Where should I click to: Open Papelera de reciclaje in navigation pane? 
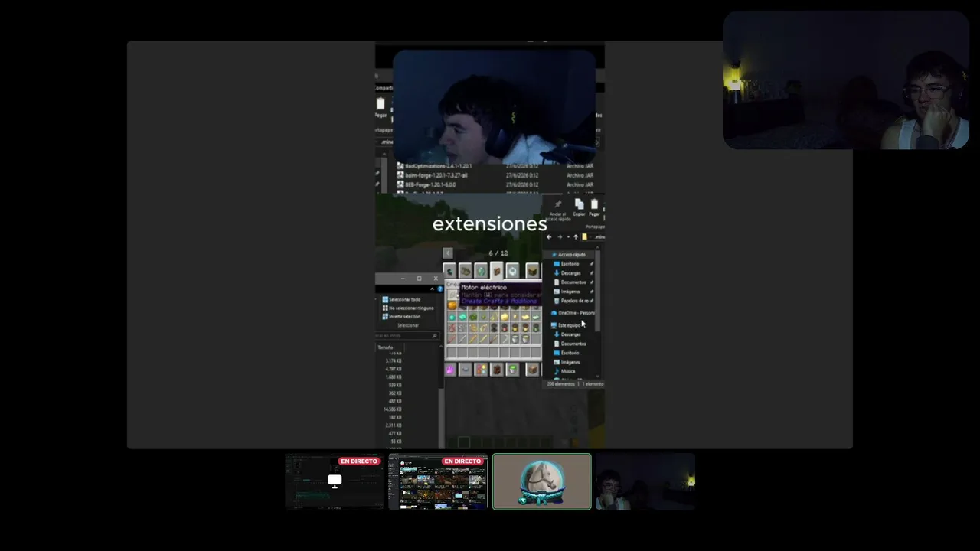(573, 301)
